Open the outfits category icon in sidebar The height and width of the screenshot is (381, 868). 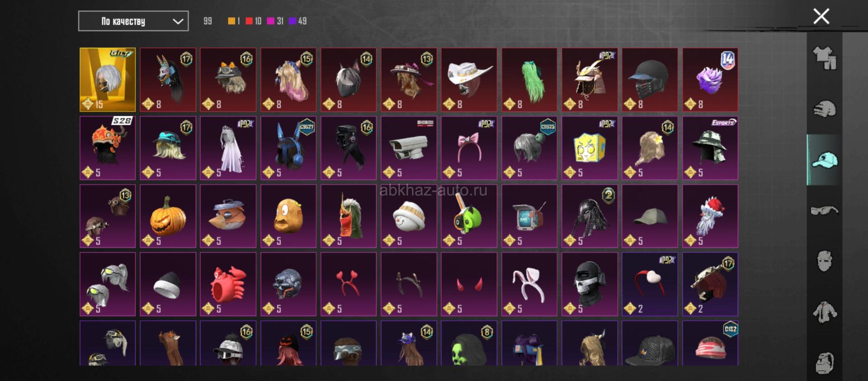click(x=825, y=58)
